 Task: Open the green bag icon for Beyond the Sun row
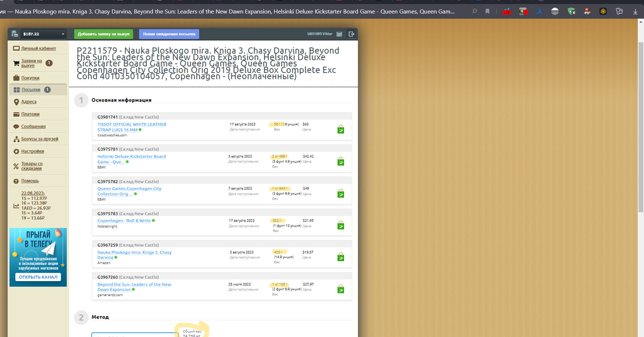click(340, 289)
